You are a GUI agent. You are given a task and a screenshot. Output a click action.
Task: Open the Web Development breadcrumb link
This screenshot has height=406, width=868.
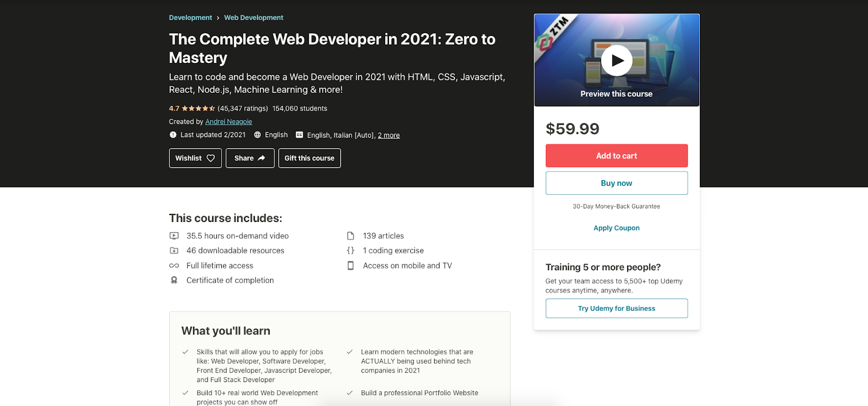[253, 18]
